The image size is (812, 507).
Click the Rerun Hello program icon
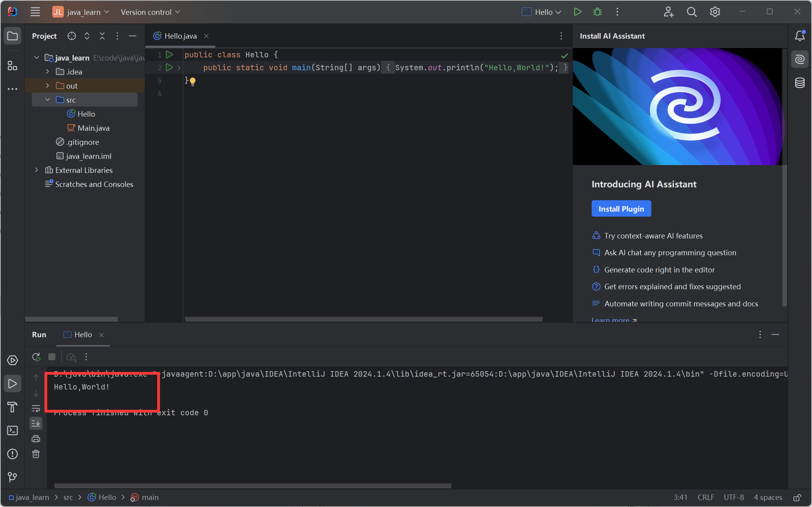(36, 356)
